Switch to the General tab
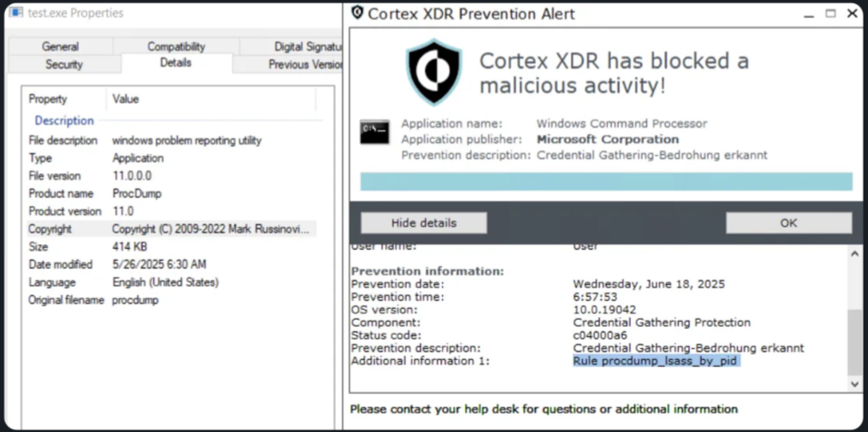 pyautogui.click(x=60, y=46)
